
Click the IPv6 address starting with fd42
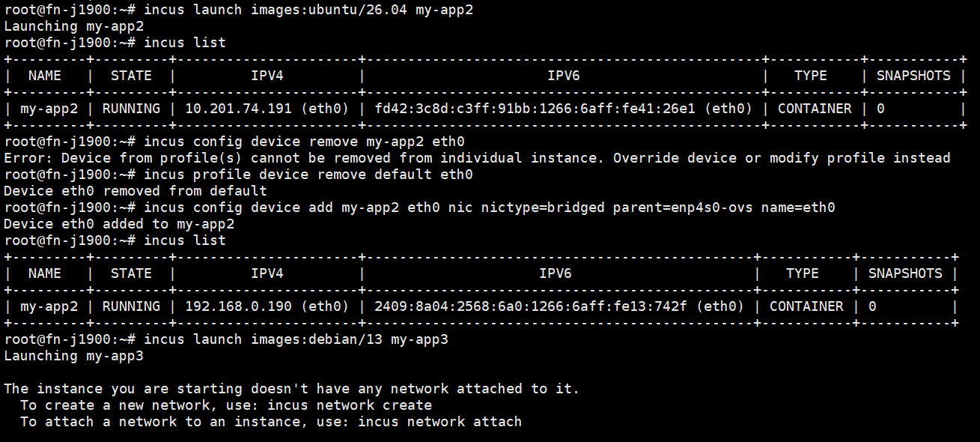pos(538,109)
